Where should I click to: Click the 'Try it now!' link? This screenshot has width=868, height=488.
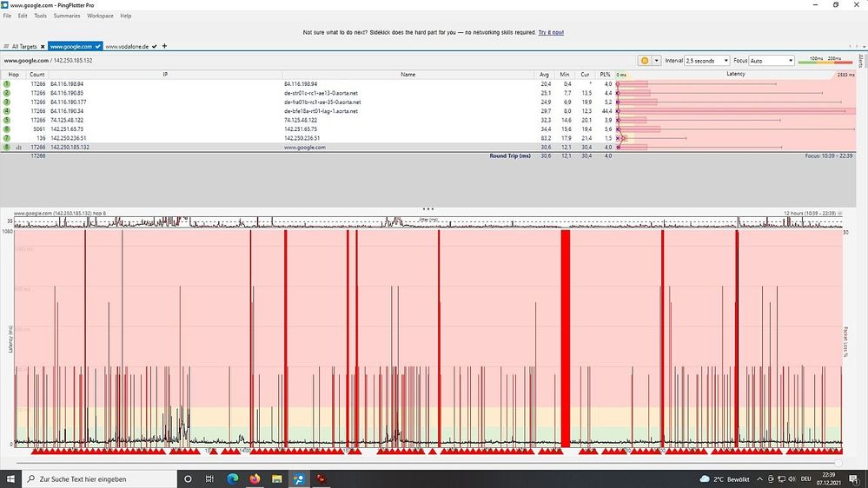(x=551, y=32)
